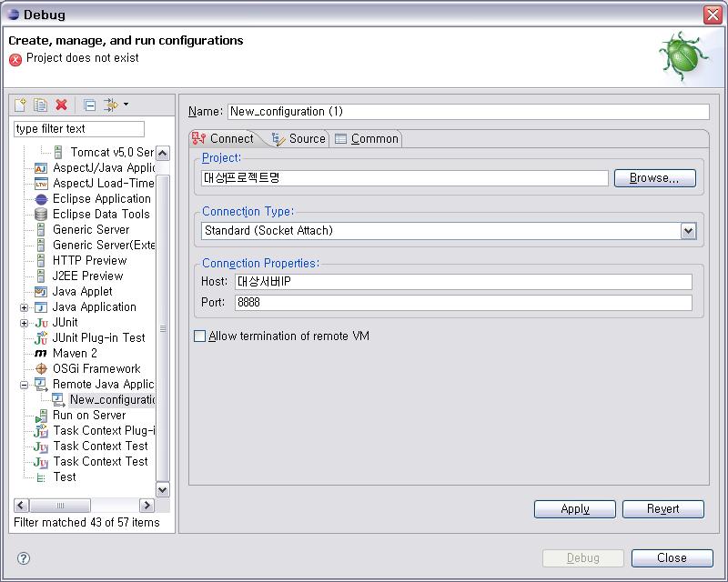Switch to the Source tab

tap(298, 138)
